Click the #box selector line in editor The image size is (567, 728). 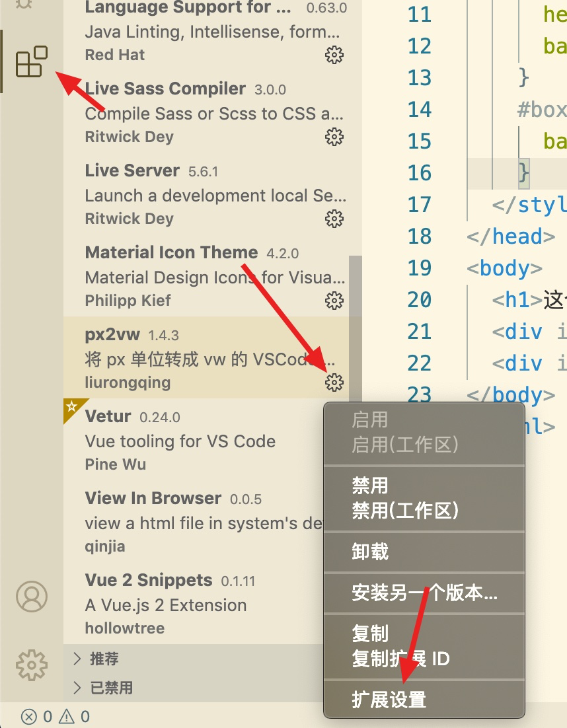click(542, 110)
